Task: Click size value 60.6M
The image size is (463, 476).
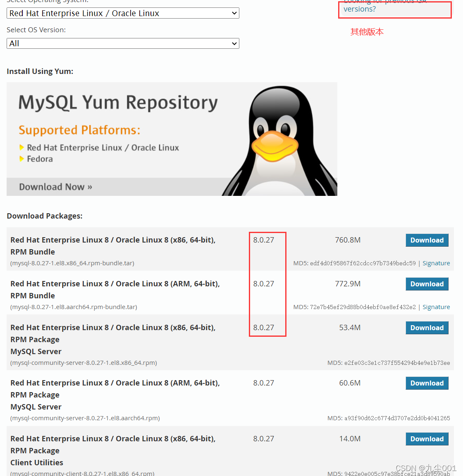Action: 350,383
